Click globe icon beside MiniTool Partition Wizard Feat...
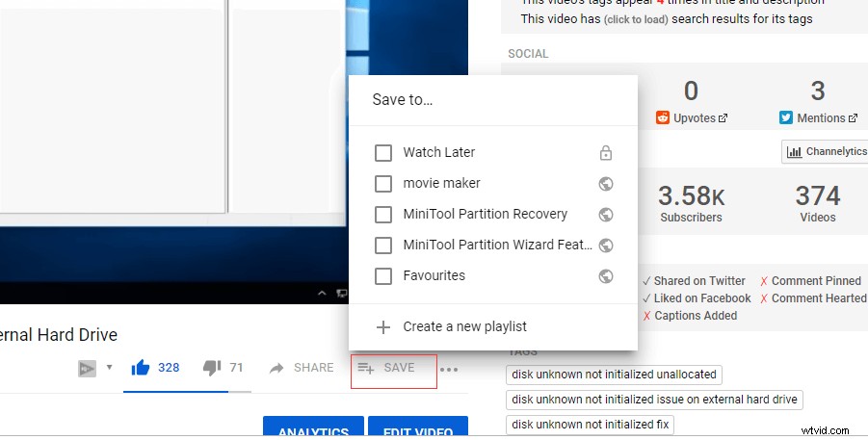Screen dimensions: 868x440 pos(606,246)
